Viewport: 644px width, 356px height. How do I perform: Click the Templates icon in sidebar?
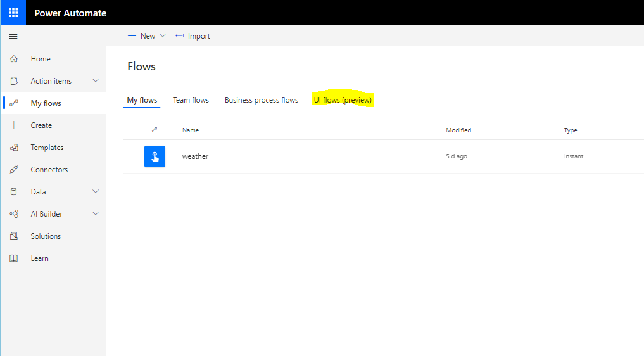point(14,148)
